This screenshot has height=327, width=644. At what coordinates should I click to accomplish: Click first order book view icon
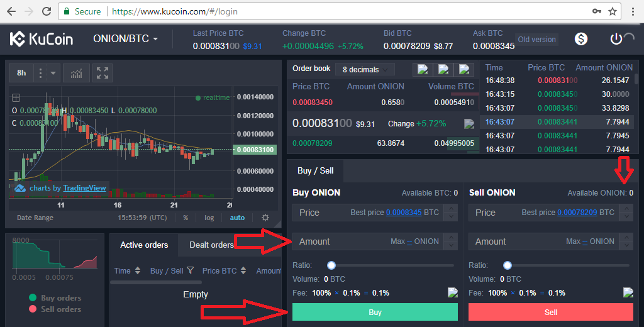pyautogui.click(x=423, y=69)
